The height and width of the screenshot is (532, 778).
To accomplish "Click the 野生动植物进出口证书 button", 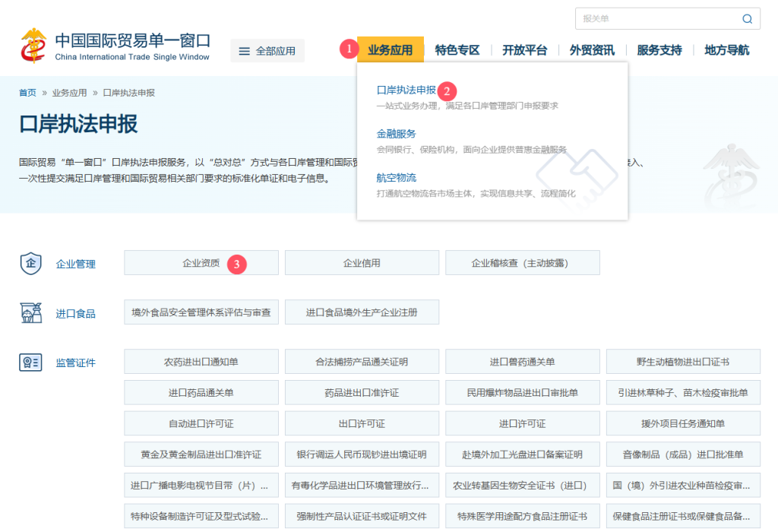I will click(x=683, y=362).
